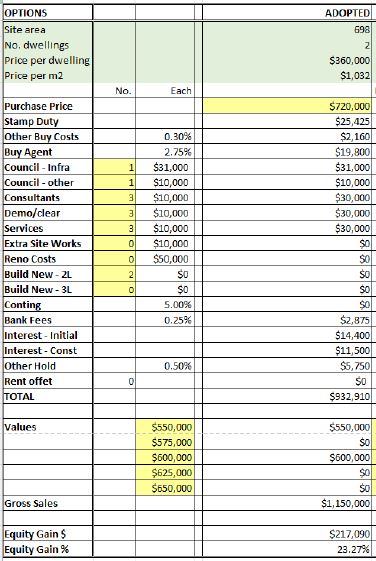Select the OPTIONS header cell
The image size is (376, 561).
(48, 13)
